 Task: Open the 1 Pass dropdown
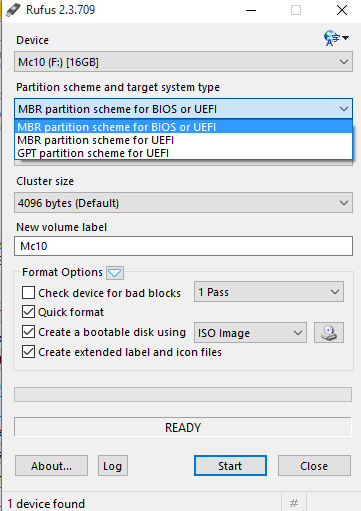(269, 292)
